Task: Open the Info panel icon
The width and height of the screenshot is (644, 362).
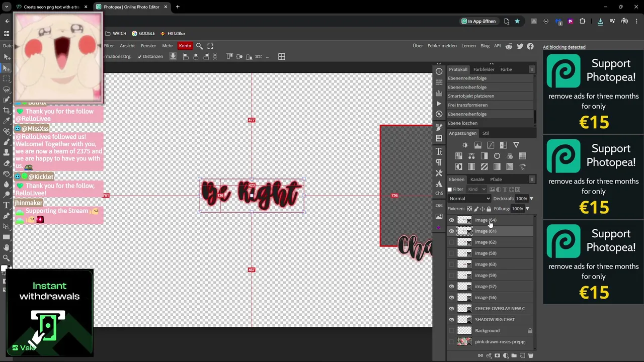Action: click(439, 71)
